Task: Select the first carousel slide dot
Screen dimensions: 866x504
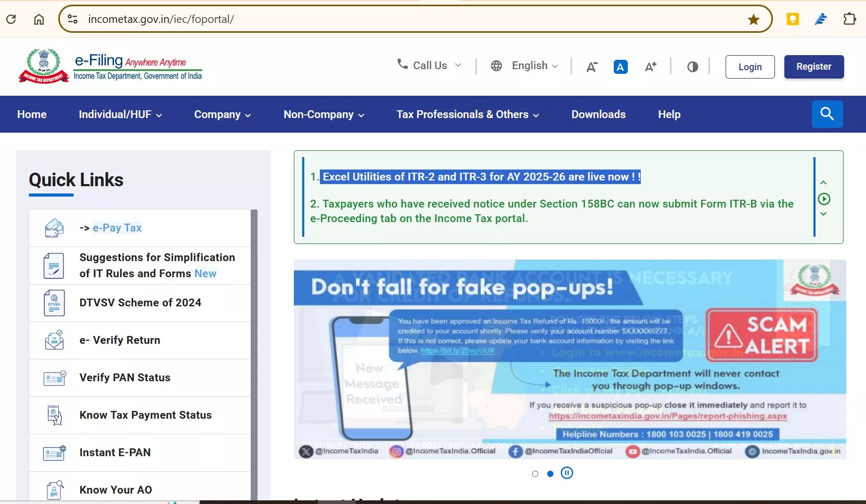Action: pyautogui.click(x=535, y=474)
